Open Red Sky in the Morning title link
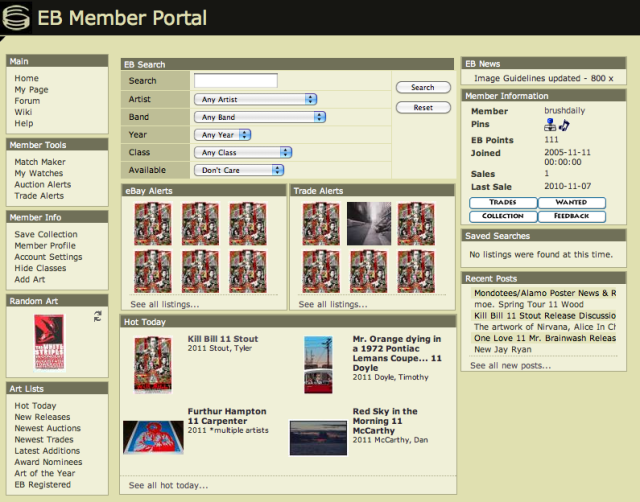Image resolution: width=640 pixels, height=502 pixels. click(385, 421)
